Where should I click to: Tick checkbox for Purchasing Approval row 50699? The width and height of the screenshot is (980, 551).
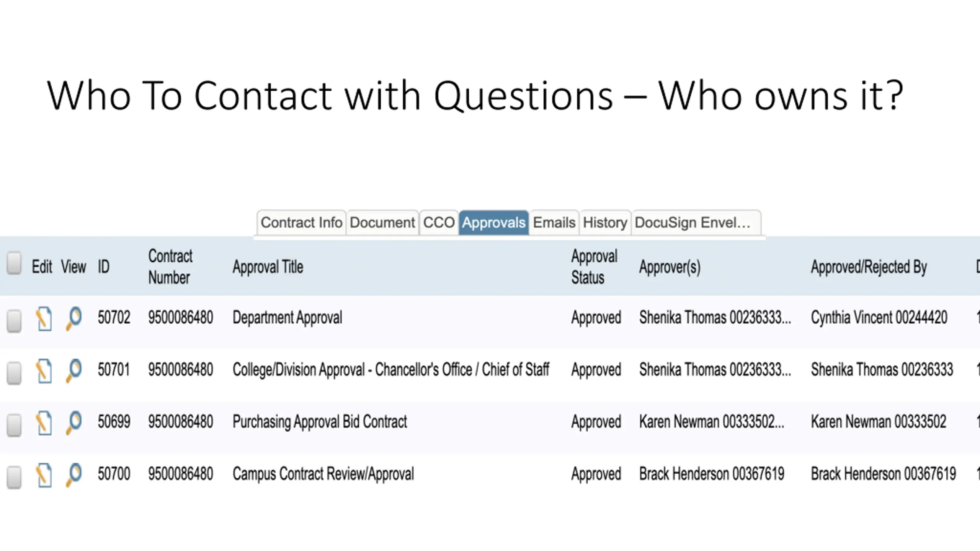pos(14,425)
